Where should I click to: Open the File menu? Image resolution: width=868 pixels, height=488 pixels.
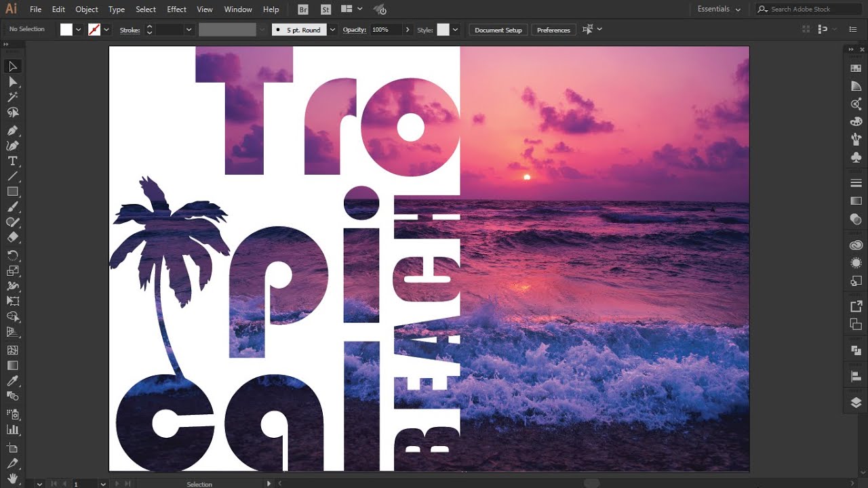point(35,9)
